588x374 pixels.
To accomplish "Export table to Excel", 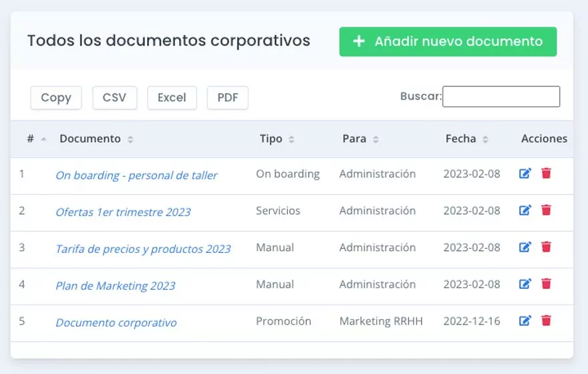I will (x=172, y=98).
